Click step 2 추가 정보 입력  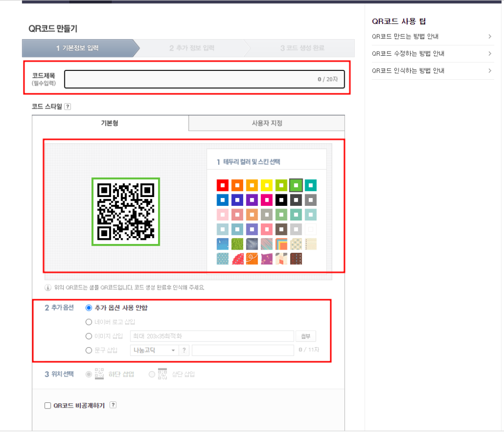click(192, 48)
